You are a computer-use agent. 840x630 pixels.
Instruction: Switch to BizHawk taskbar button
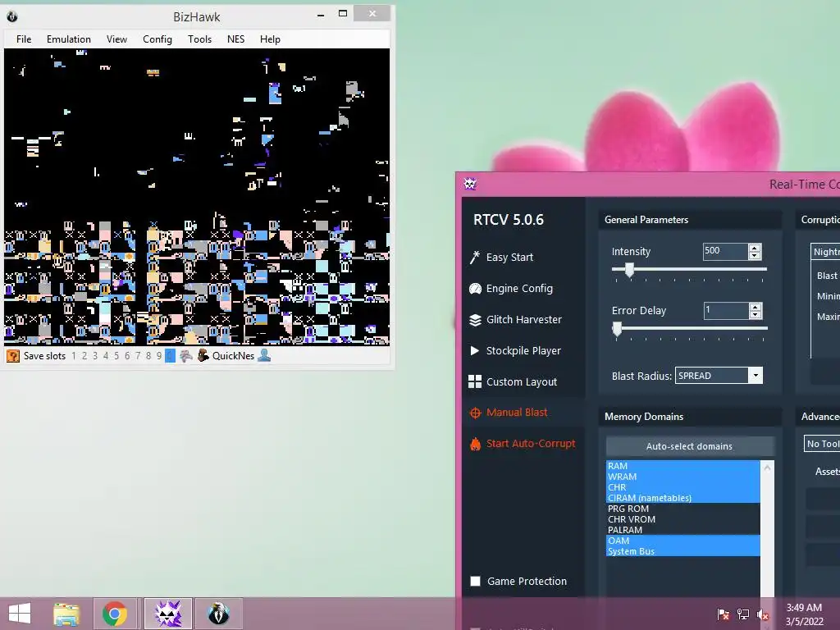pos(218,614)
